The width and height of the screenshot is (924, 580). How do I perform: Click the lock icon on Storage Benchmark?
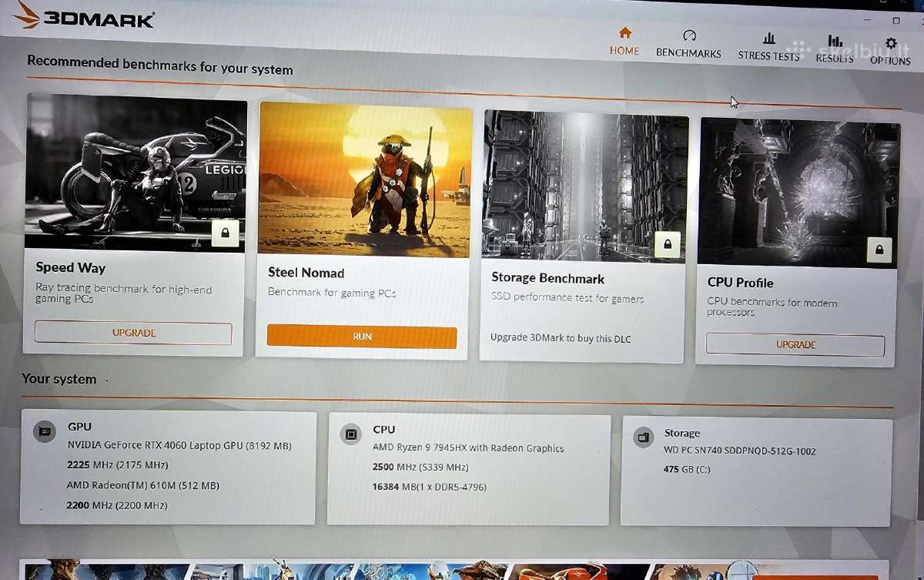click(x=667, y=244)
